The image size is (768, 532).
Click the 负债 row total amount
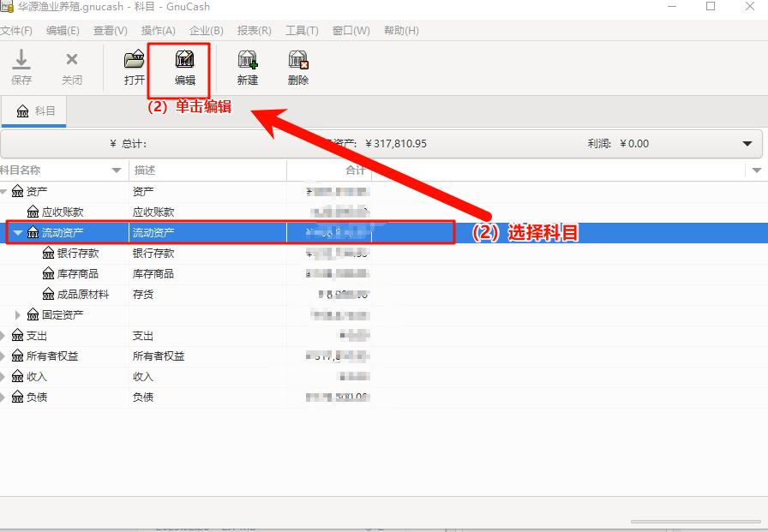338,397
